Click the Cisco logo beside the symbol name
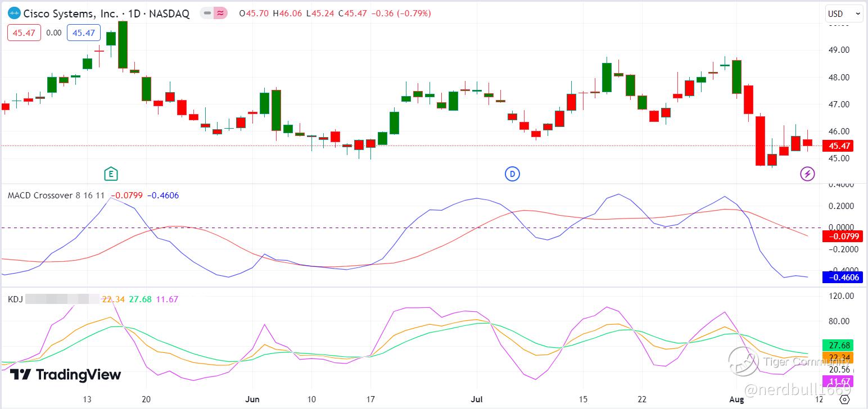 point(14,13)
